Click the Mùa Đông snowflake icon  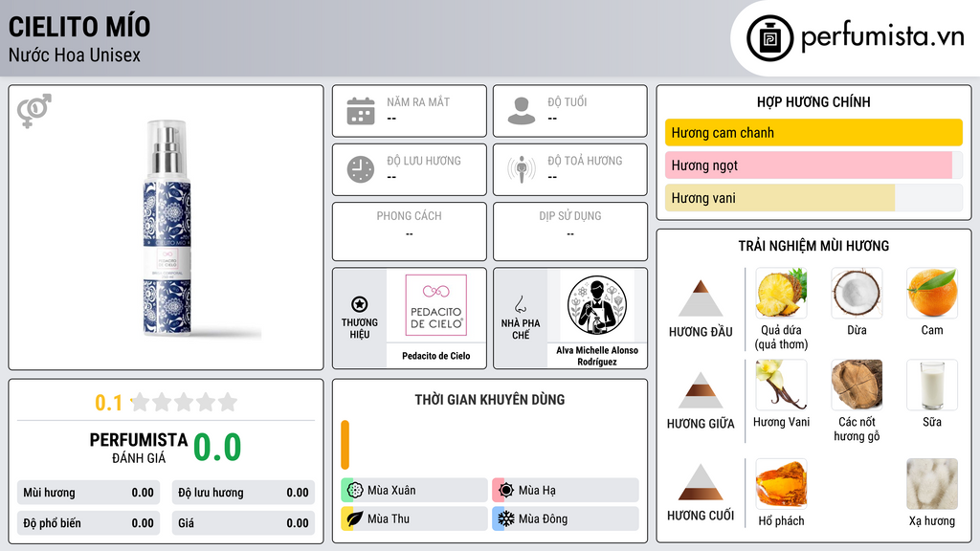pyautogui.click(x=506, y=518)
